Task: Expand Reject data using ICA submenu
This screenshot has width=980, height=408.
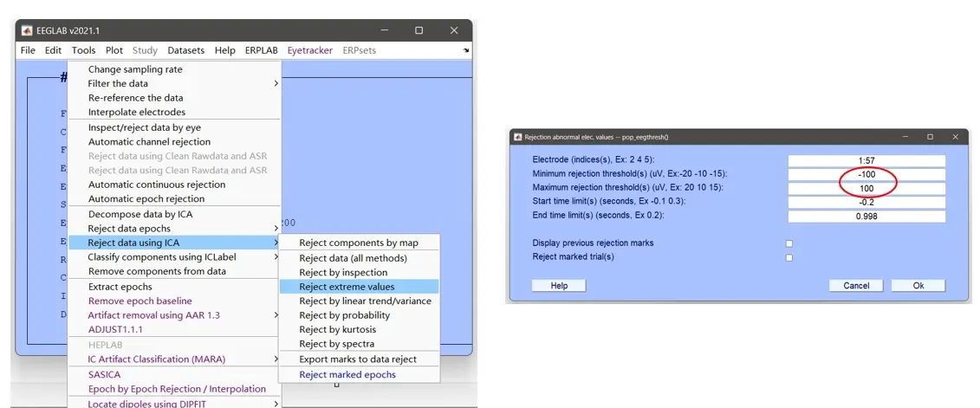Action: [x=174, y=243]
